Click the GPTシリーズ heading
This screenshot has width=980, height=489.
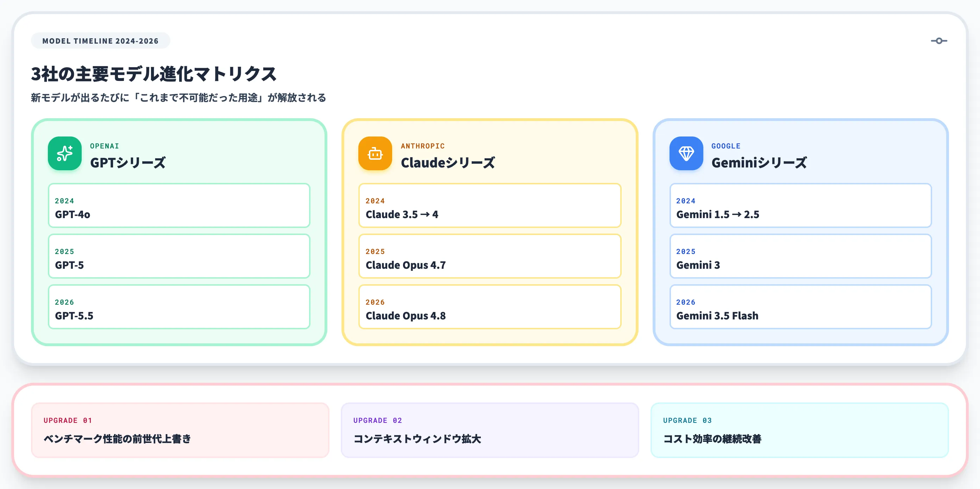pos(128,163)
